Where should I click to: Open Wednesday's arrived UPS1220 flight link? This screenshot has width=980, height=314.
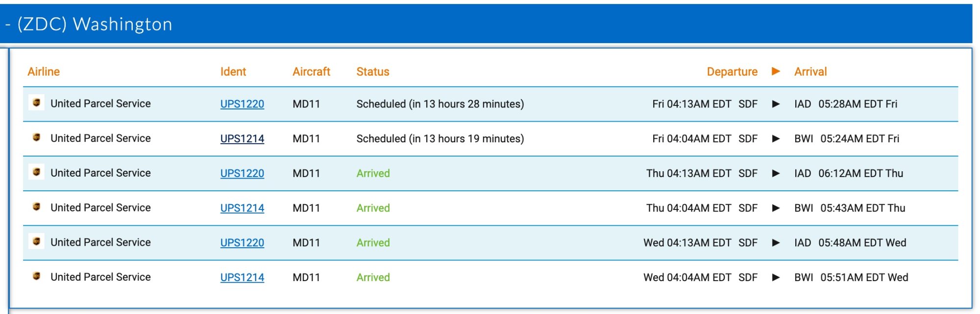(242, 243)
